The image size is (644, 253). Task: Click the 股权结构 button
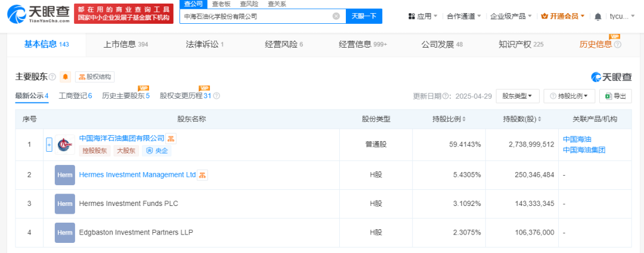[x=94, y=77]
